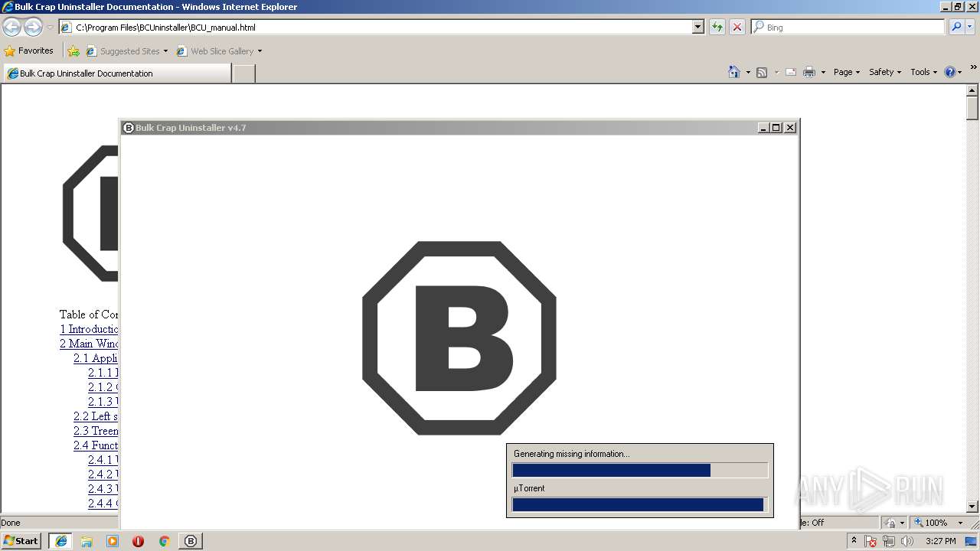The image size is (980, 551).
Task: Open the Web Slice Gallery item
Action: tap(219, 51)
